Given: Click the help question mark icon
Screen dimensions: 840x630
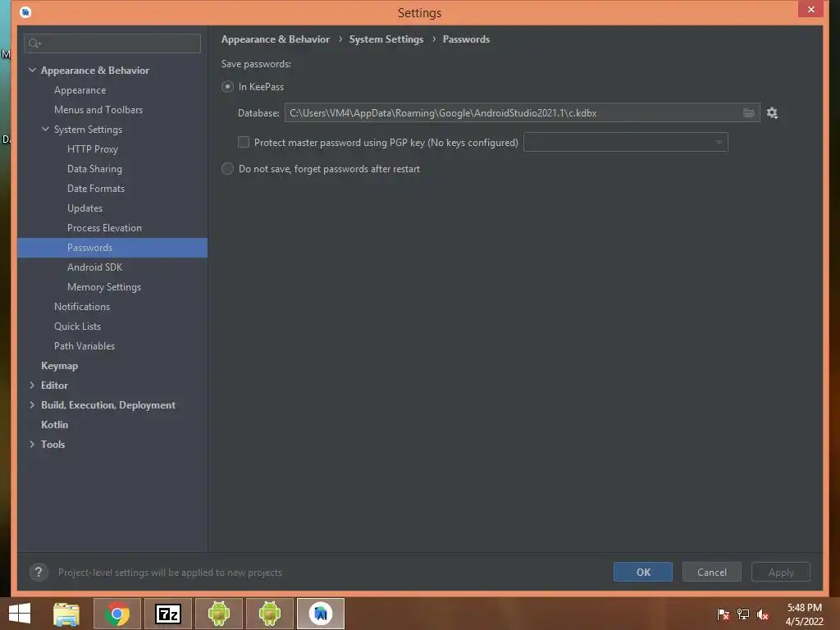Looking at the screenshot, I should (39, 572).
